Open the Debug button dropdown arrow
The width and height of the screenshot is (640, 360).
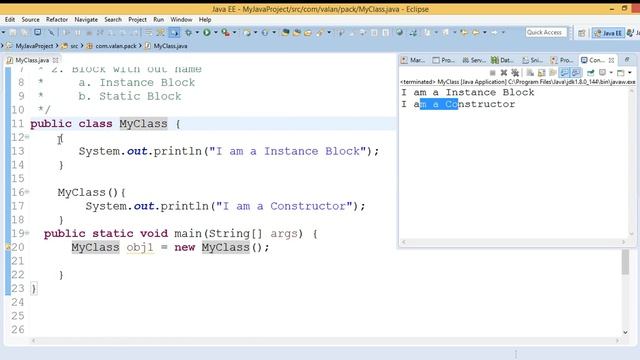(197, 32)
